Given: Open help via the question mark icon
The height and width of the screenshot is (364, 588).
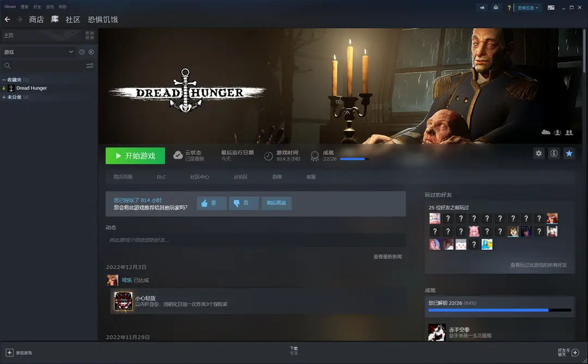Looking at the screenshot, I should [x=509, y=8].
